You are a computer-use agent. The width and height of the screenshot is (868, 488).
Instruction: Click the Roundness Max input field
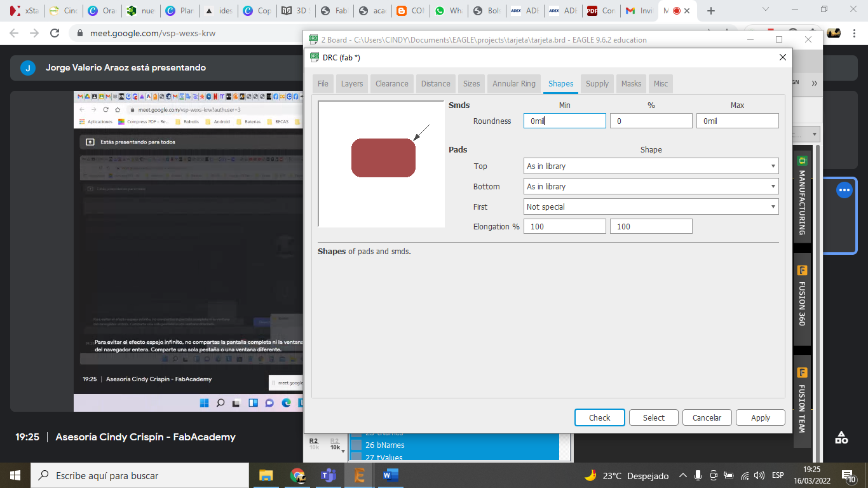737,121
